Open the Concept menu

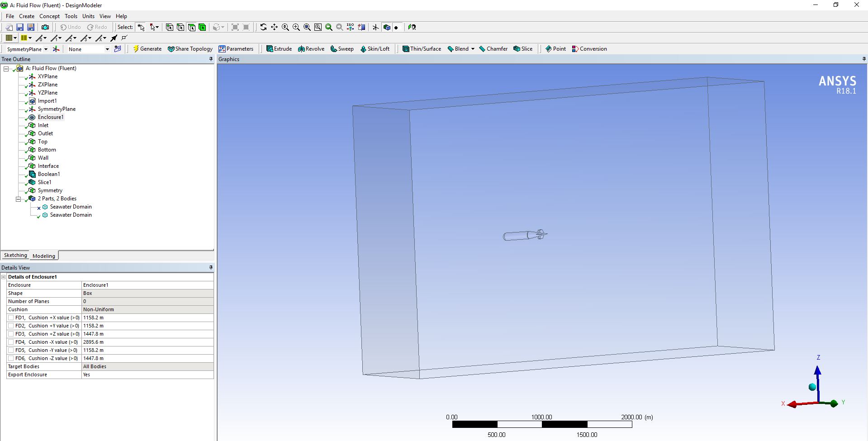(x=49, y=16)
